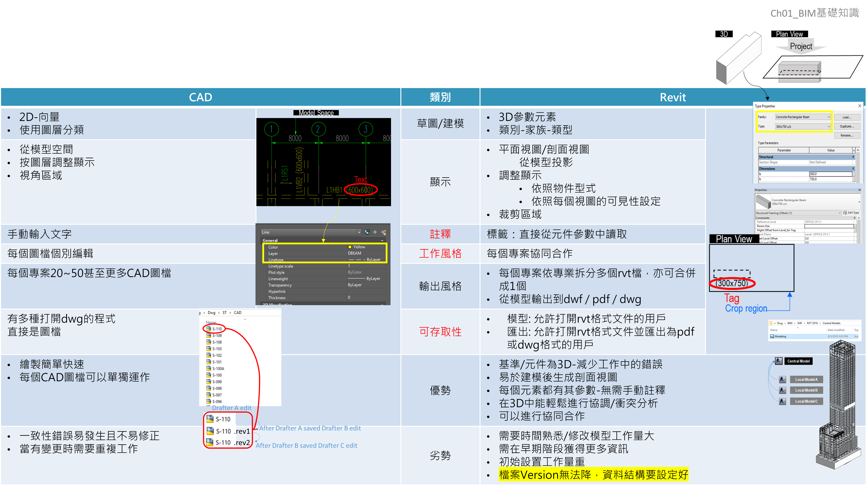The height and width of the screenshot is (488, 868).
Task: Click the Parameter column header
Action: pyautogui.click(x=784, y=150)
